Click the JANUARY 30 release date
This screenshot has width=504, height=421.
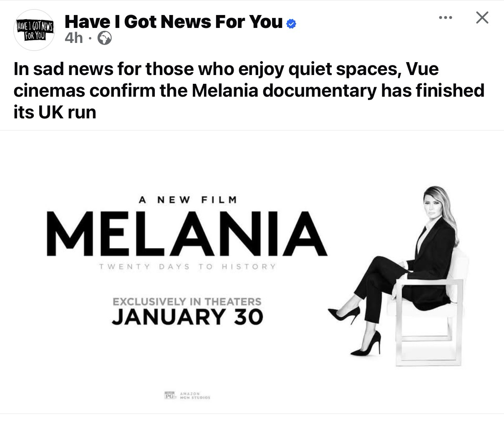(x=187, y=318)
